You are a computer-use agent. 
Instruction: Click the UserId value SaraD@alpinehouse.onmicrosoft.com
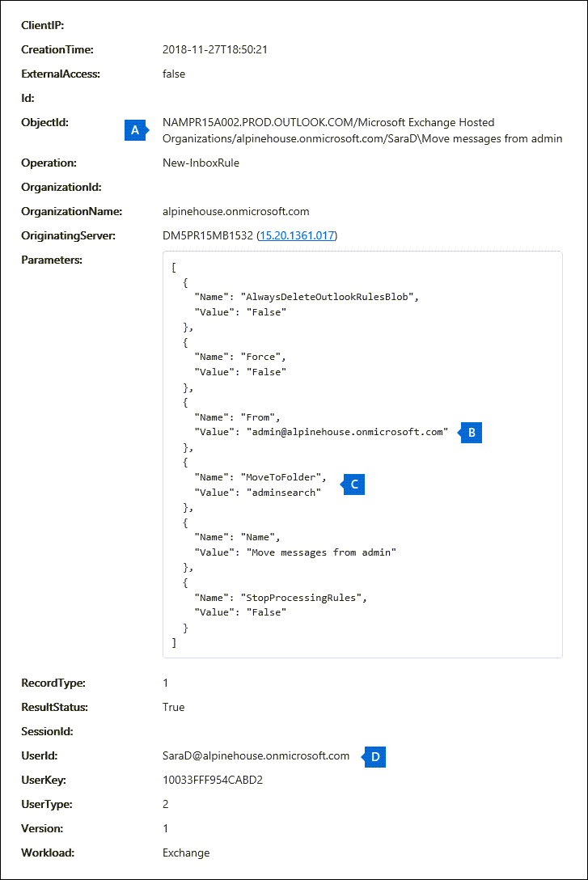[x=256, y=756]
